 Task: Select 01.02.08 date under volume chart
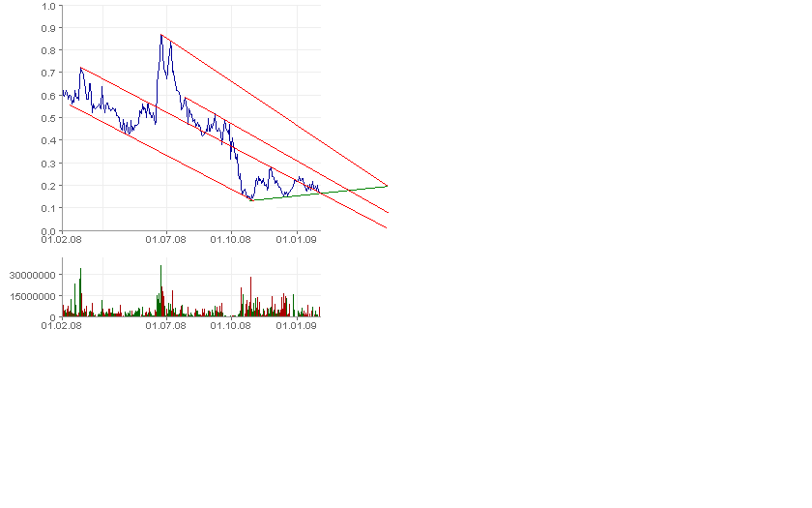[62, 325]
